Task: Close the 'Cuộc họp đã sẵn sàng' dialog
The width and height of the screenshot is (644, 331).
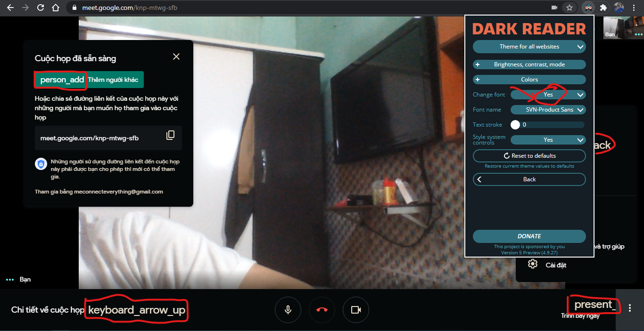Action: 176,57
